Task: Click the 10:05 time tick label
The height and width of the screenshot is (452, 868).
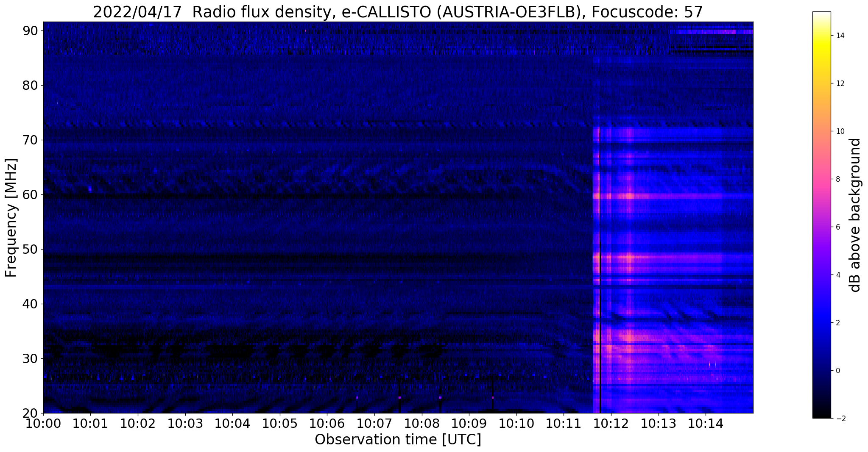Action: tap(280, 424)
